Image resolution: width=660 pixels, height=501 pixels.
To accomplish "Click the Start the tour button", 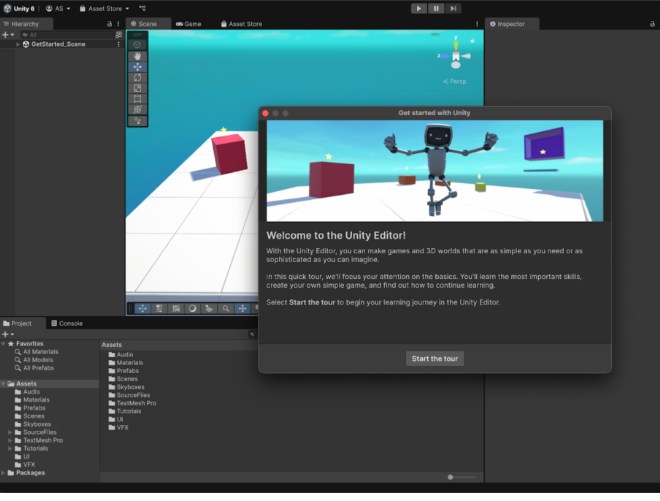I will (x=435, y=359).
